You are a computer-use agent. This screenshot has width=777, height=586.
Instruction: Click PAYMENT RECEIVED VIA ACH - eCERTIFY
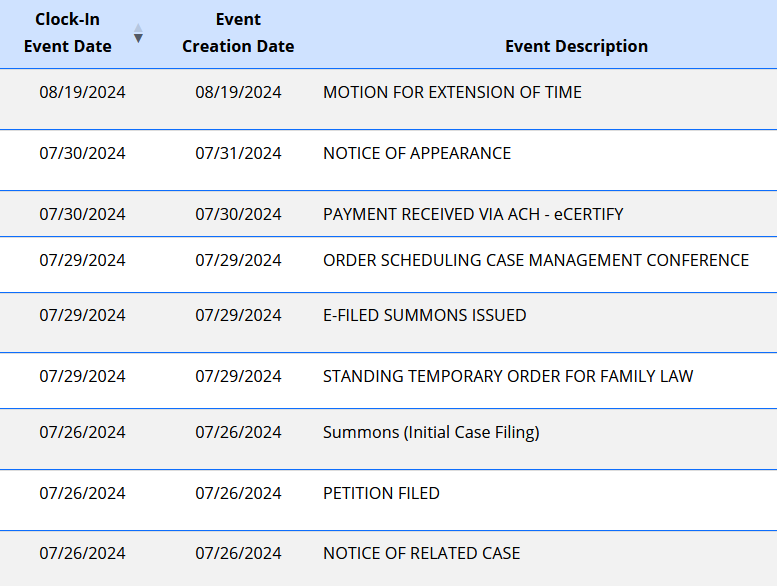coord(473,214)
